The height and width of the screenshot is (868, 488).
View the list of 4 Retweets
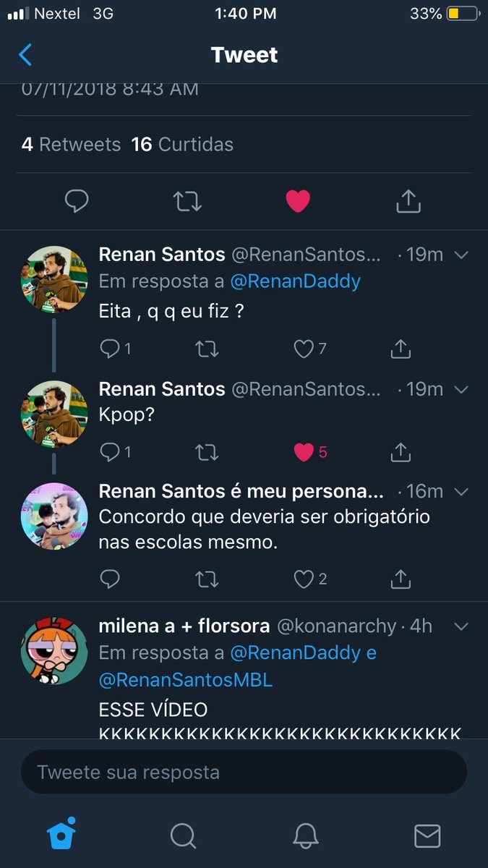tap(71, 145)
